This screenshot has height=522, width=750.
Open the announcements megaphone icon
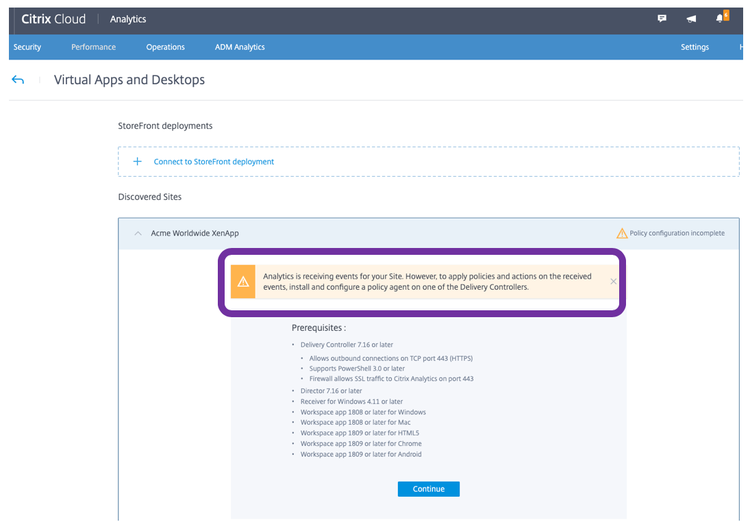coord(691,19)
